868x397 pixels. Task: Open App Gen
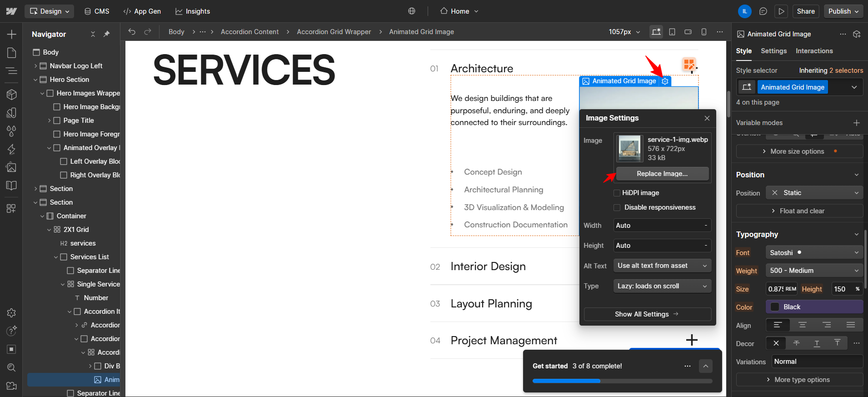tap(142, 11)
